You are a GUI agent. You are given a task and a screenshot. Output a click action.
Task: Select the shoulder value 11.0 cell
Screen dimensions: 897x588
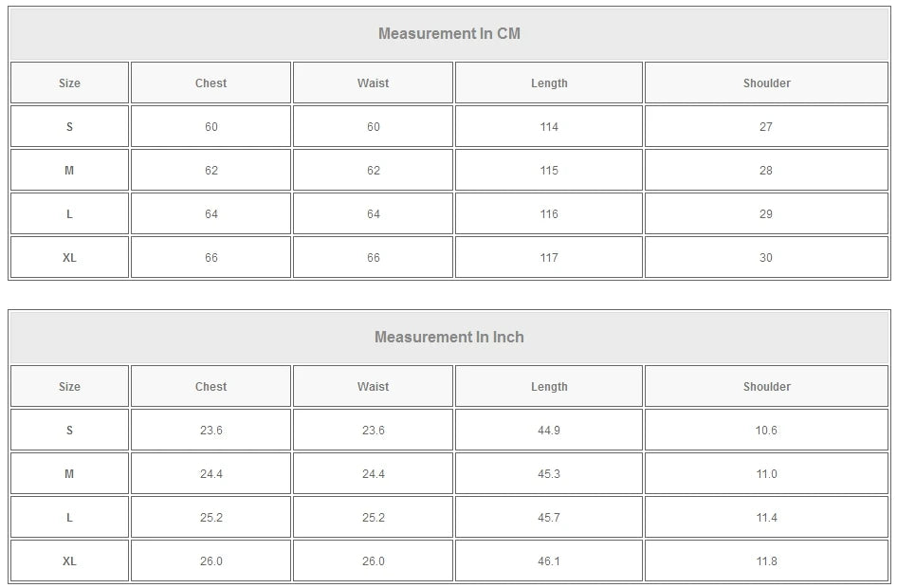coord(766,474)
